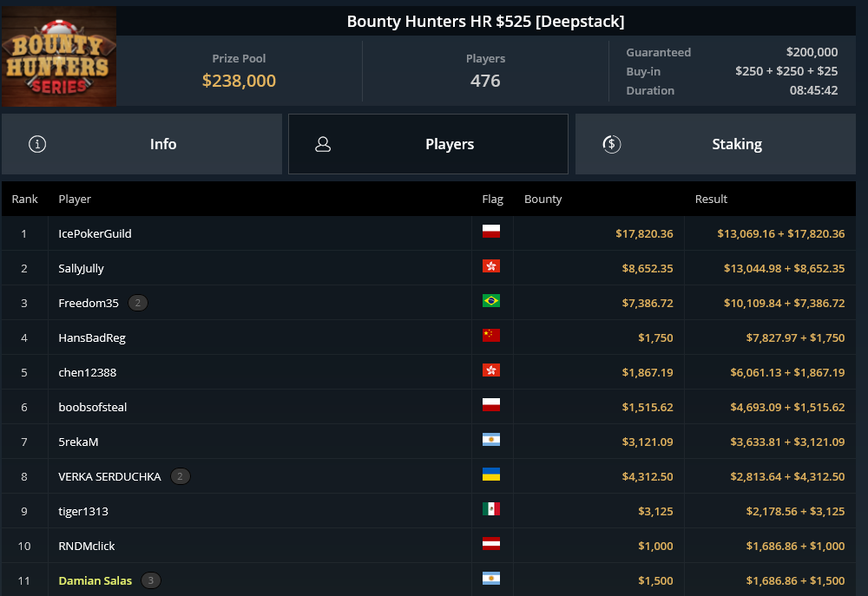868x596 pixels.
Task: Switch to the Players tab
Action: click(x=428, y=144)
